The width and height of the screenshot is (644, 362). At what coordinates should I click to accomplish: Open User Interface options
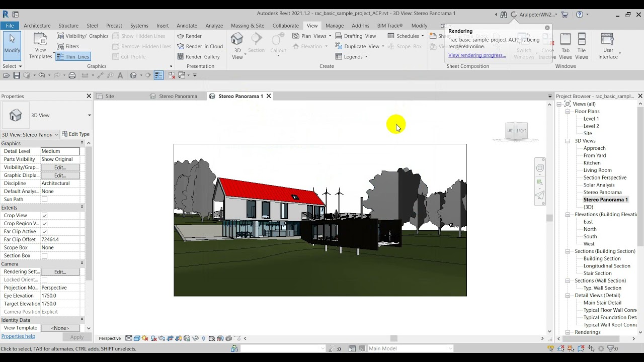tap(608, 46)
